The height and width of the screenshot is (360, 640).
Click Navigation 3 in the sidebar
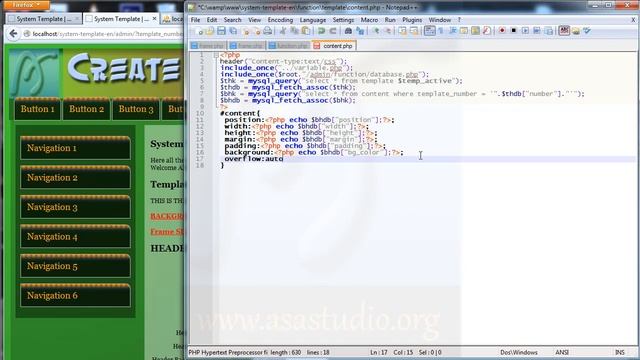pyautogui.click(x=76, y=207)
